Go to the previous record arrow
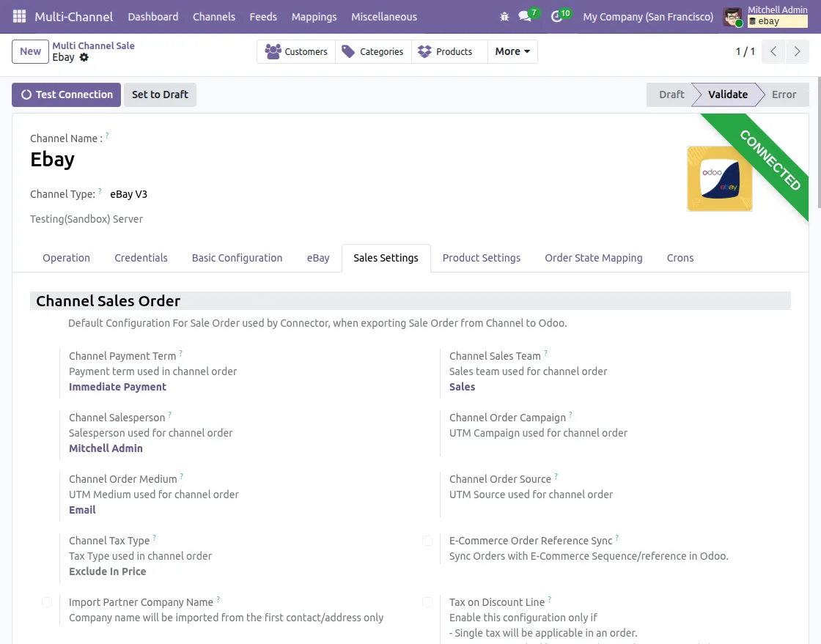Screen dimensions: 821x644 pyautogui.click(x=773, y=51)
